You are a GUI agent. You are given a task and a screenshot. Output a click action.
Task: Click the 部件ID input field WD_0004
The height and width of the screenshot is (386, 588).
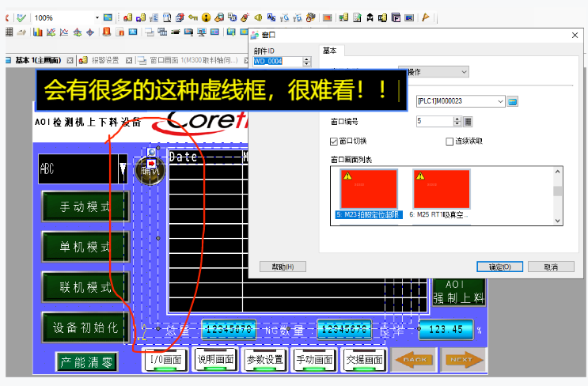277,62
